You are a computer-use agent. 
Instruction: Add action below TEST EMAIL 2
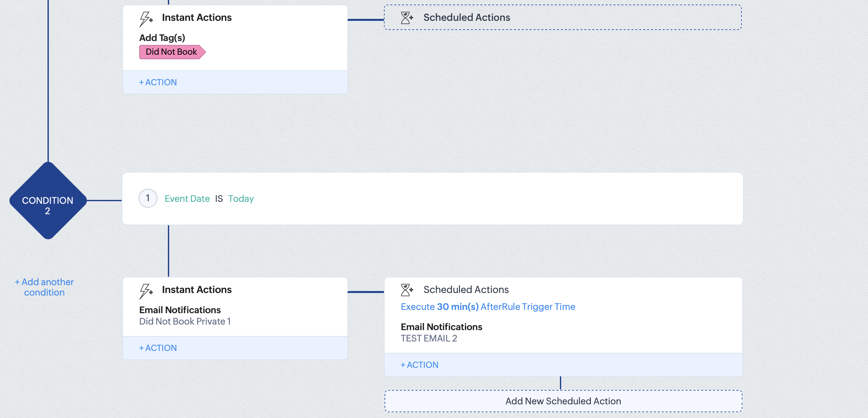[x=419, y=365]
